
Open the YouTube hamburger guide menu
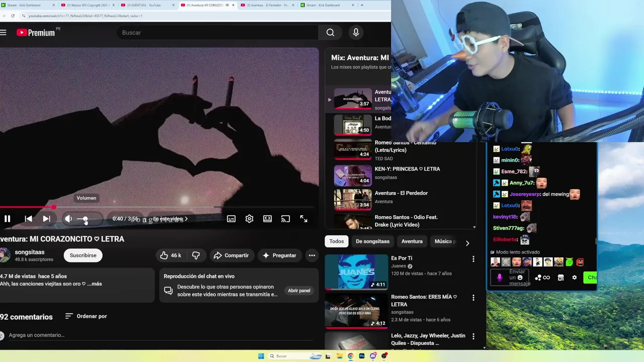coord(4,33)
